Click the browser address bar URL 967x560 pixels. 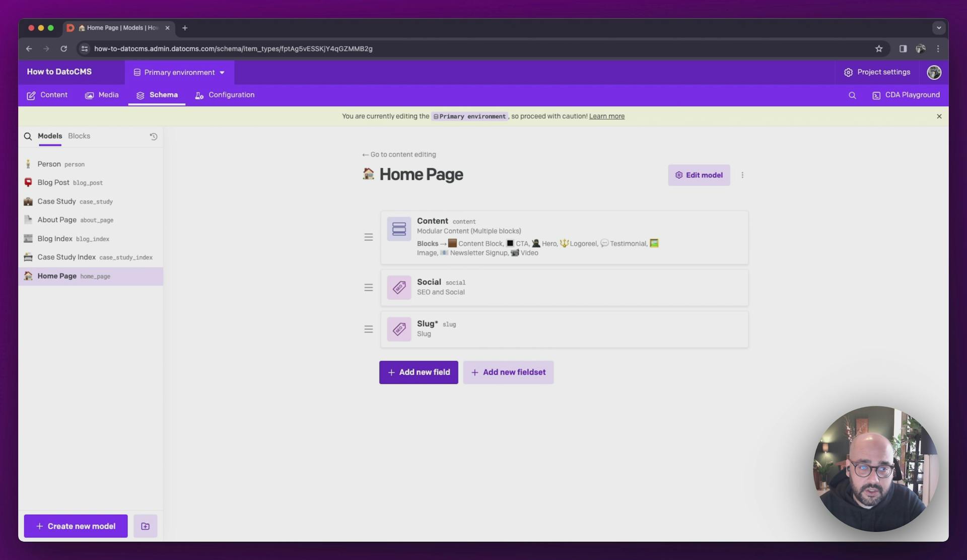(233, 49)
